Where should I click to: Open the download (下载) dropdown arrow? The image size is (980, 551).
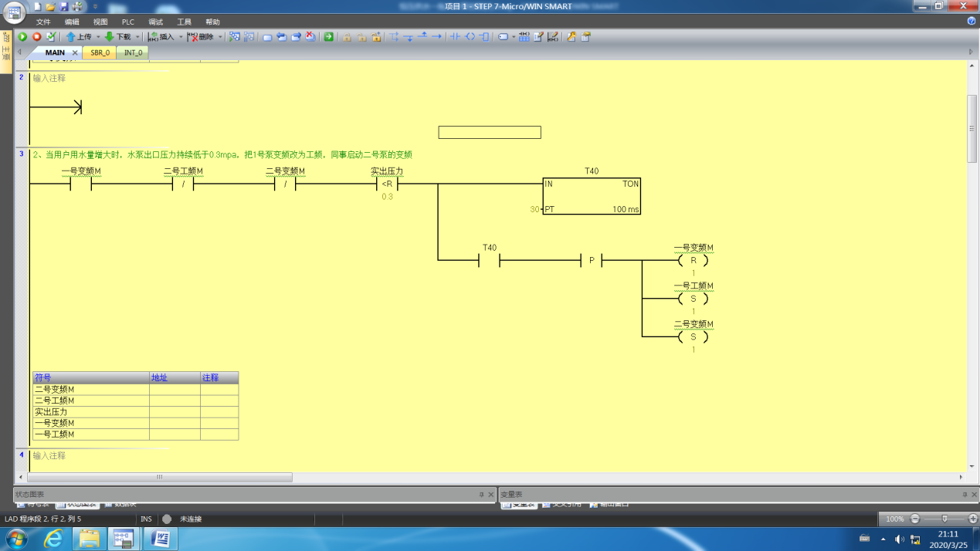coord(137,37)
